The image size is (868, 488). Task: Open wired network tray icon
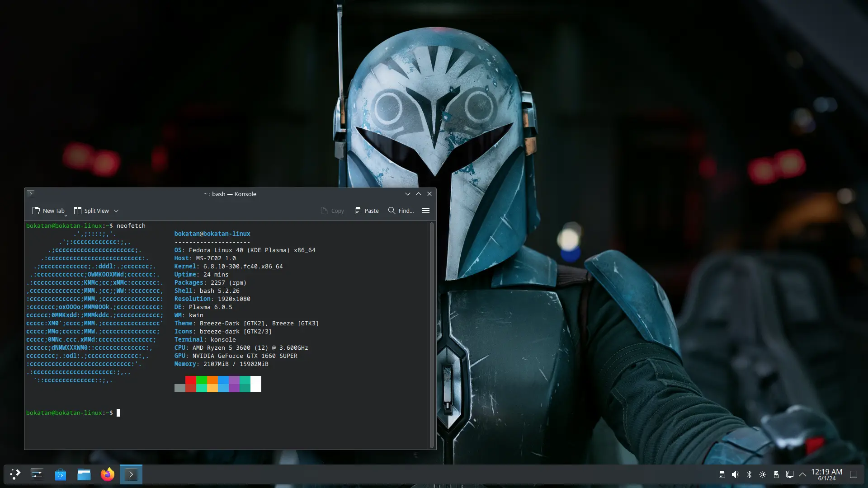tap(790, 474)
